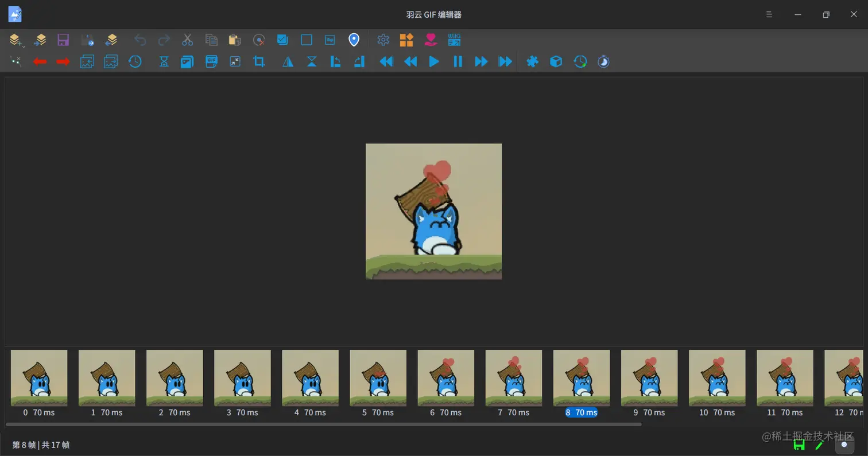Click the import layers icon with right arrow
Image resolution: width=868 pixels, height=456 pixels.
[x=40, y=40]
